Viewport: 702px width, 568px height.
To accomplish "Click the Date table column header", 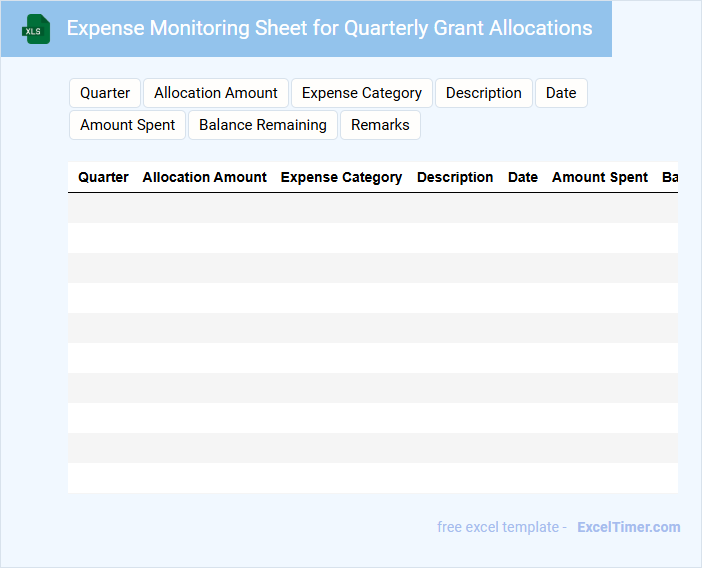I will 523,177.
